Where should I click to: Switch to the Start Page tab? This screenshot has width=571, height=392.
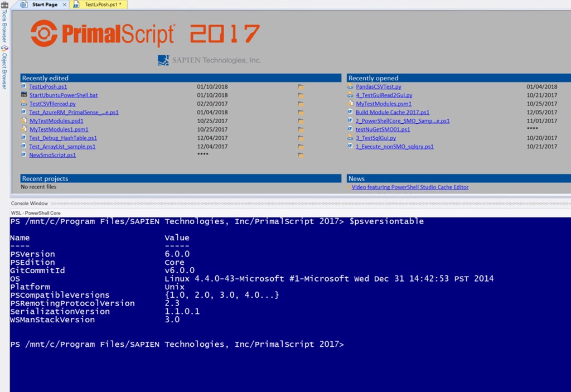(45, 4)
